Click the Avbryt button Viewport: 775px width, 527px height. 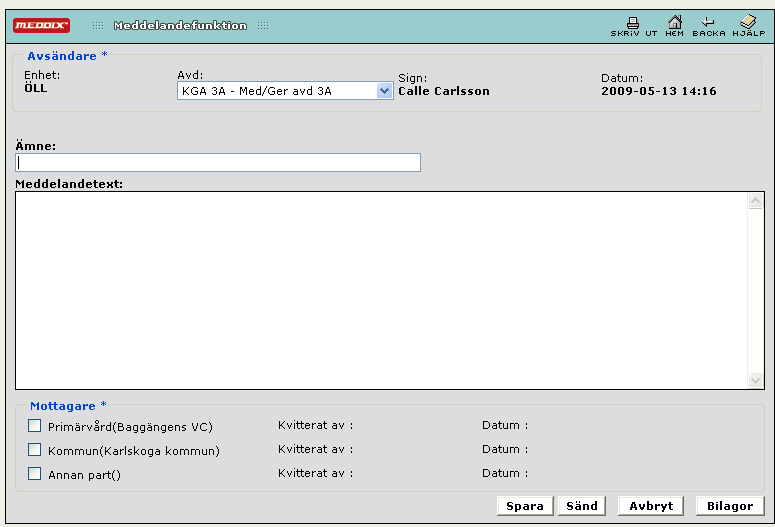point(651,506)
